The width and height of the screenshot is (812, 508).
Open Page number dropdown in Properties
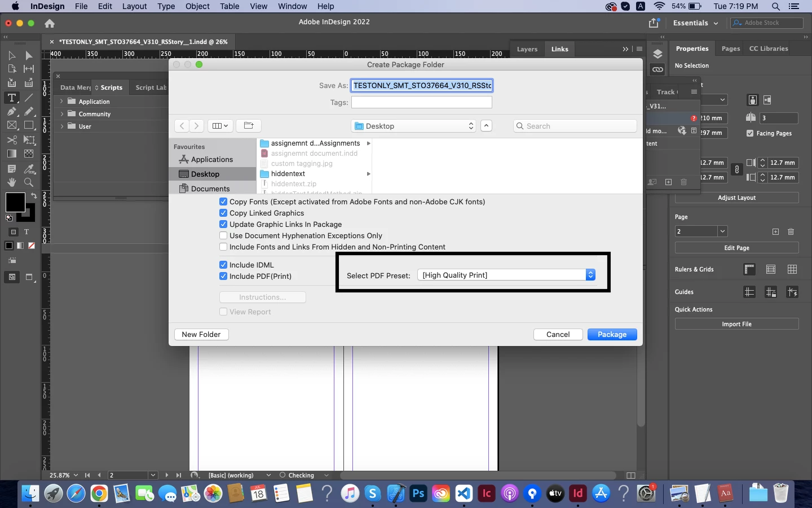[723, 231]
